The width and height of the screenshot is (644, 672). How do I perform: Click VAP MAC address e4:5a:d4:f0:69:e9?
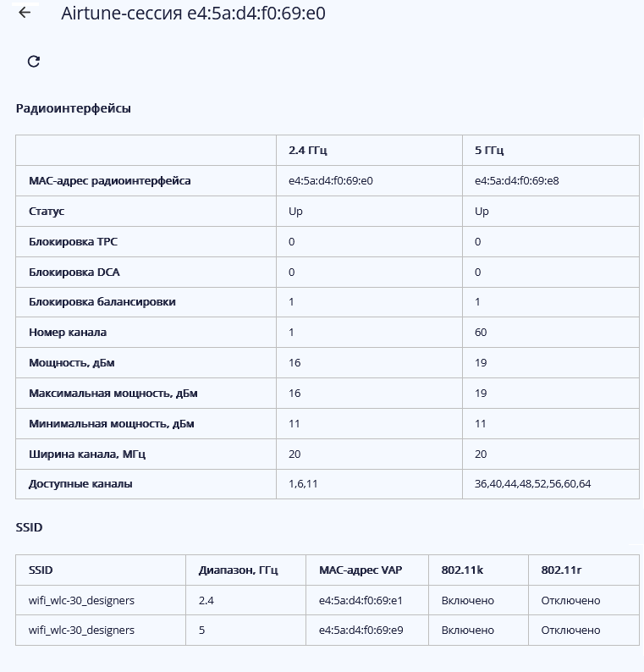[361, 631]
